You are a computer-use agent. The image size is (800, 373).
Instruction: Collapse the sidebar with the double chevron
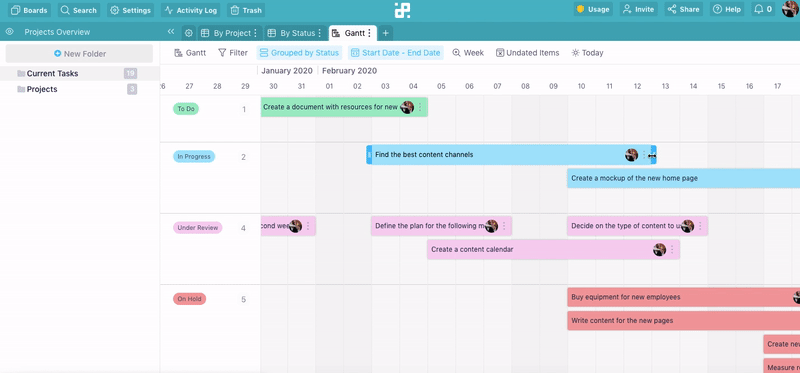click(x=171, y=32)
